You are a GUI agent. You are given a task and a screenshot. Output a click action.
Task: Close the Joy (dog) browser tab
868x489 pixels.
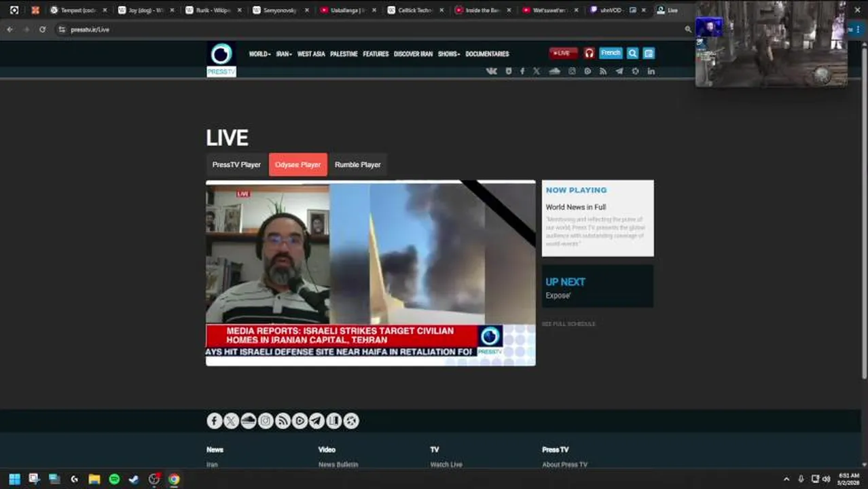coord(172,10)
